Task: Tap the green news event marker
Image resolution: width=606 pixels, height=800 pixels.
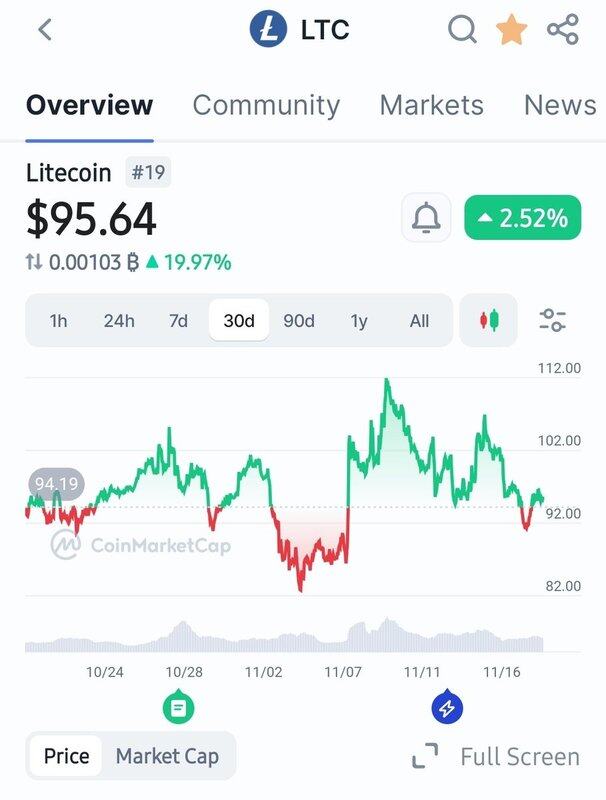Action: (x=178, y=708)
